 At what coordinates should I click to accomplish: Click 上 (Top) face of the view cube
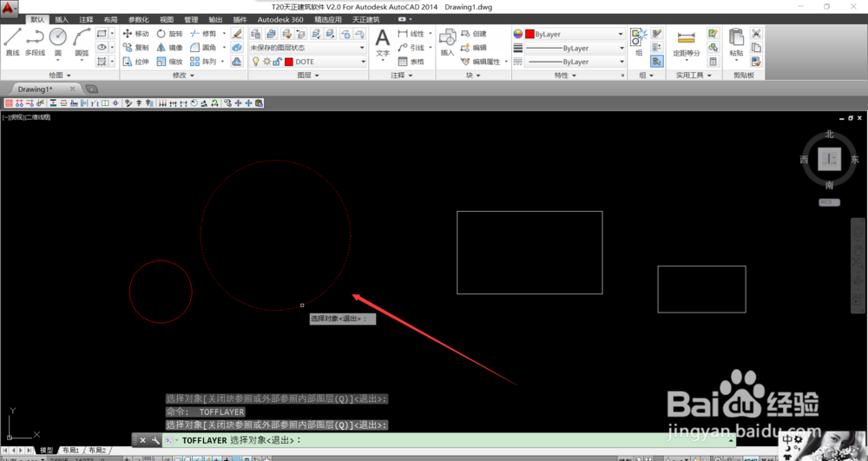tap(829, 160)
